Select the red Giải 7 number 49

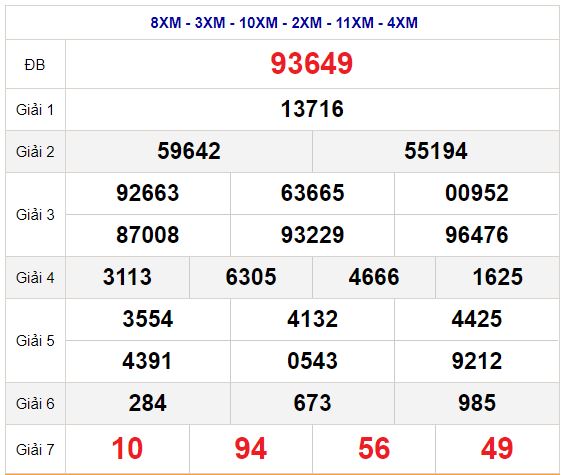click(x=497, y=448)
